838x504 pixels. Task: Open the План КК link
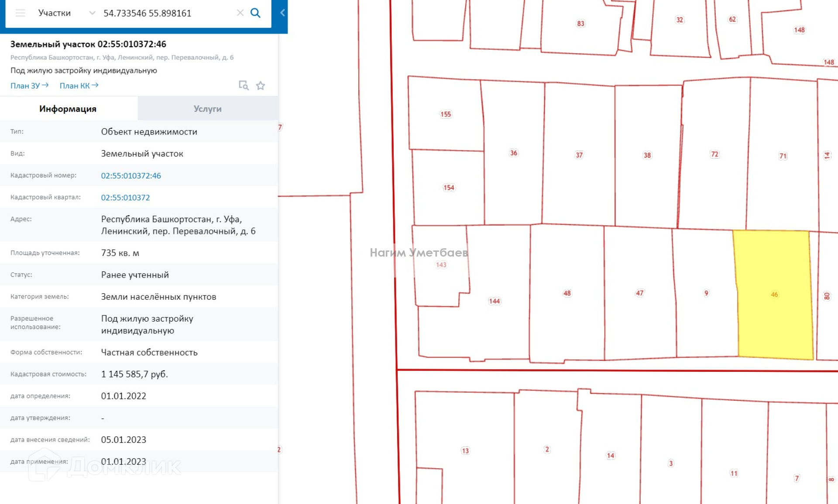79,86
